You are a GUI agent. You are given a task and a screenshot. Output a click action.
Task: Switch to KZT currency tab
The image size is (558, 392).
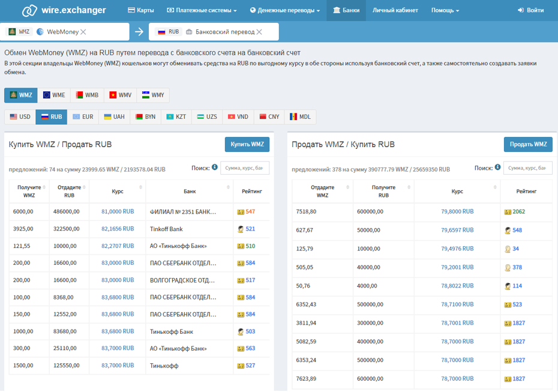point(176,117)
